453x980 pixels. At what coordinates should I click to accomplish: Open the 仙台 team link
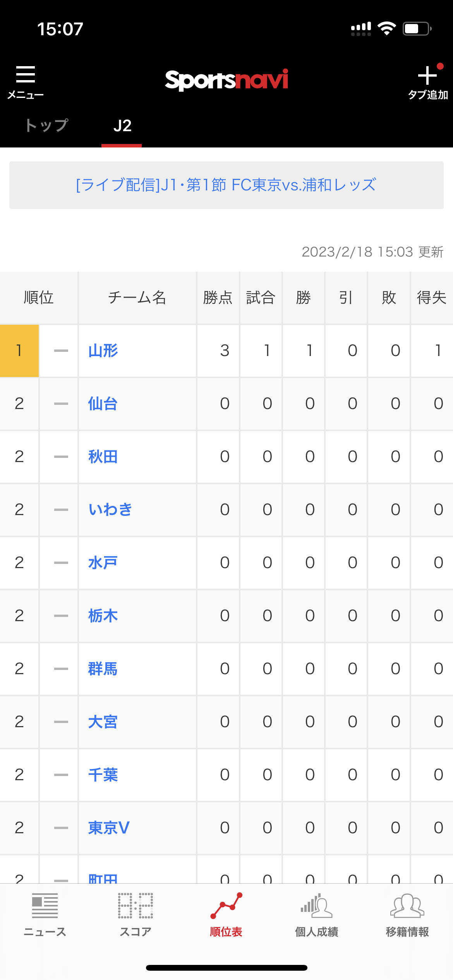coord(103,404)
